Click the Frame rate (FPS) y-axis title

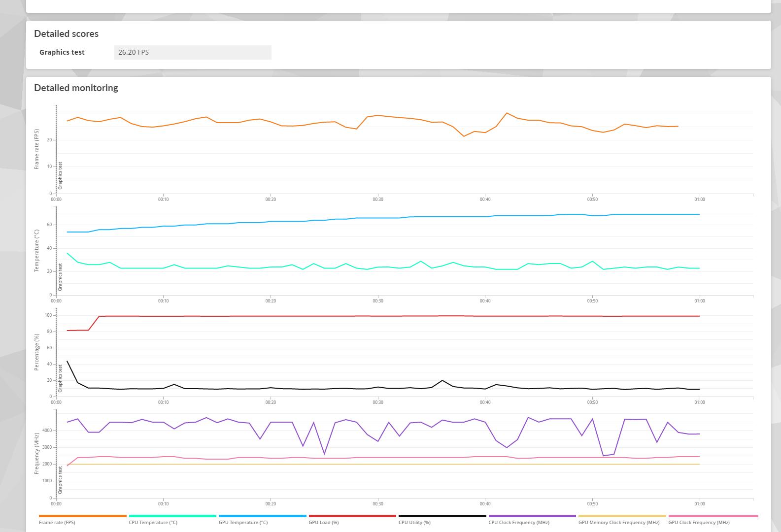point(36,149)
